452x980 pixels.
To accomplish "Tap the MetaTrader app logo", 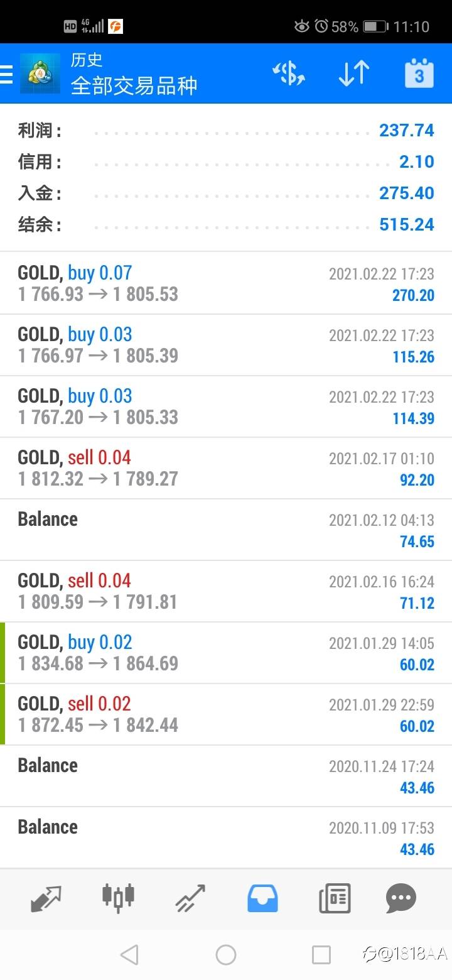I will click(40, 74).
